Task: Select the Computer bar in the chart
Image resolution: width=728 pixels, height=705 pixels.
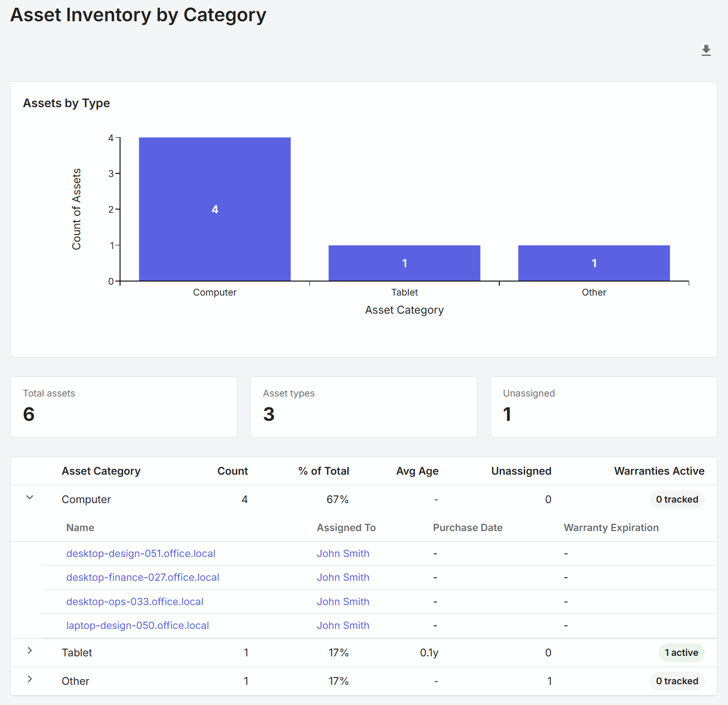Action: coord(214,209)
